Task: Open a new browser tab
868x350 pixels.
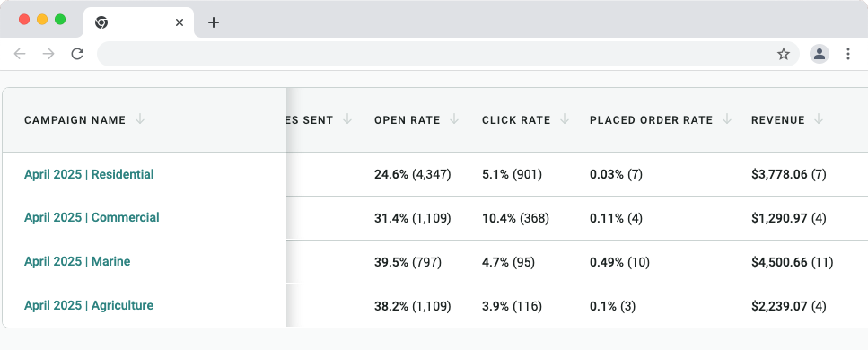Action: pyautogui.click(x=214, y=22)
